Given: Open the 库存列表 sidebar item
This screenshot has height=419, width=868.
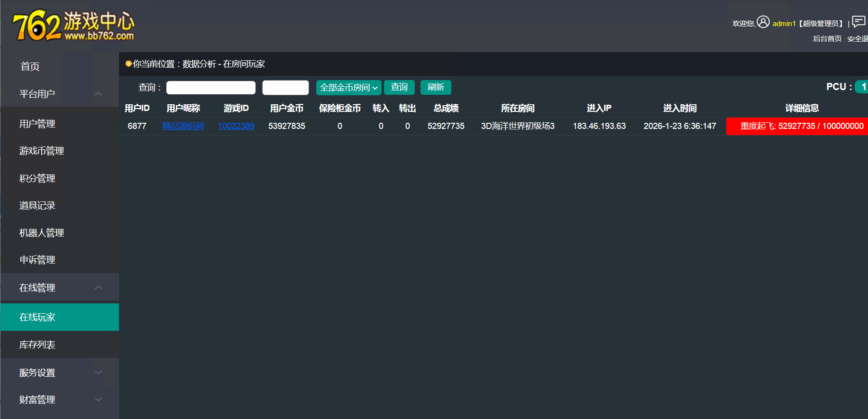Looking at the screenshot, I should coord(37,345).
